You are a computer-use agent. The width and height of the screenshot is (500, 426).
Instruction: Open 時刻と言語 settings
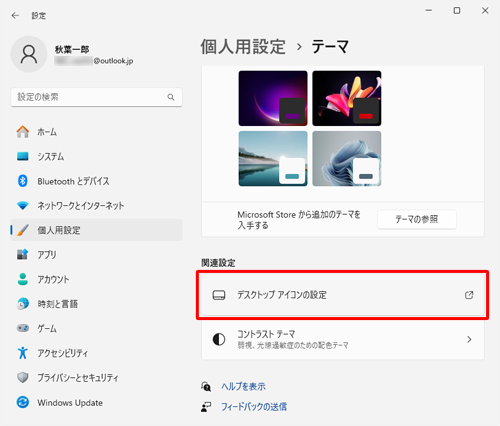(96, 304)
